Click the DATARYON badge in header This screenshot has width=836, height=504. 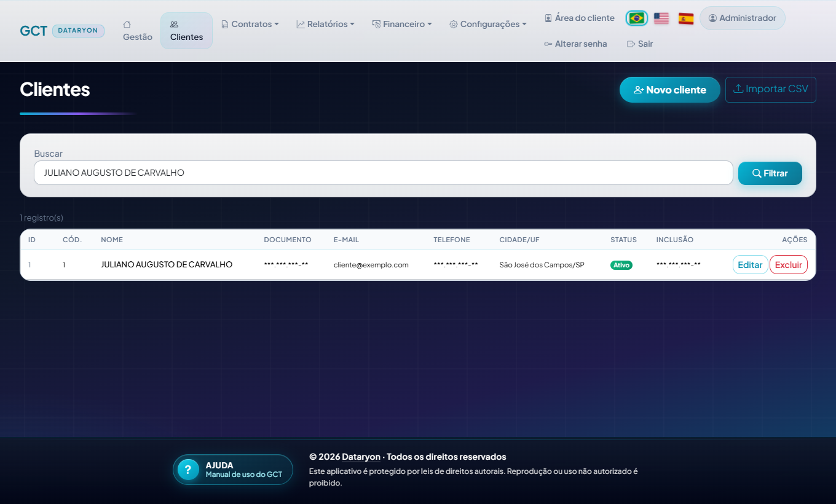(79, 31)
